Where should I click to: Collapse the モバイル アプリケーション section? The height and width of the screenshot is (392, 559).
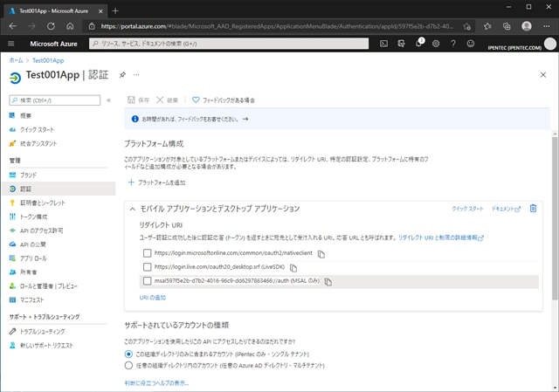(x=133, y=210)
